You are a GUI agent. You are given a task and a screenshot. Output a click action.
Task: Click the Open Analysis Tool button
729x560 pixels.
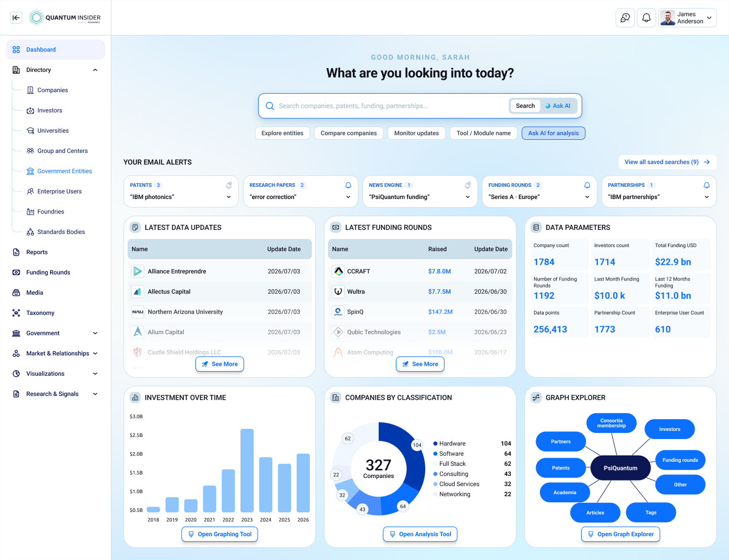pyautogui.click(x=420, y=534)
